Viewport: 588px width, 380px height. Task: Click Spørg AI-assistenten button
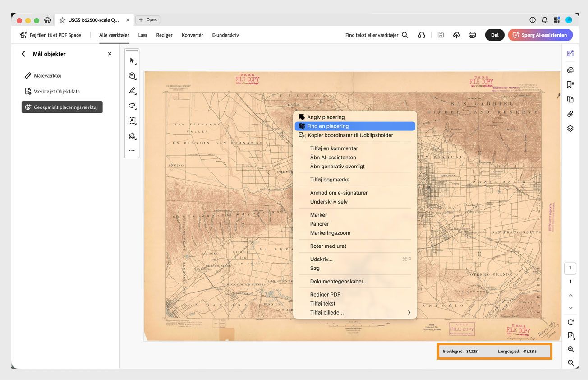[x=540, y=35]
